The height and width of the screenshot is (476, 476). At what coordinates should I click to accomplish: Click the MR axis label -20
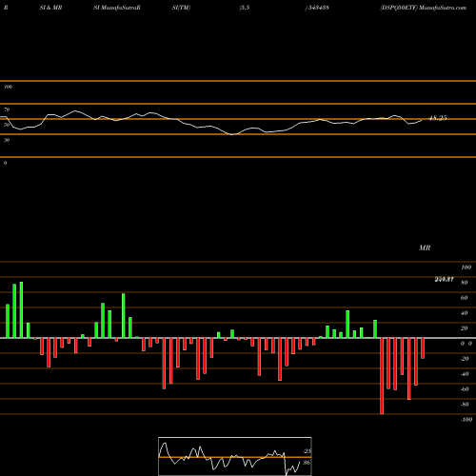coord(465,359)
